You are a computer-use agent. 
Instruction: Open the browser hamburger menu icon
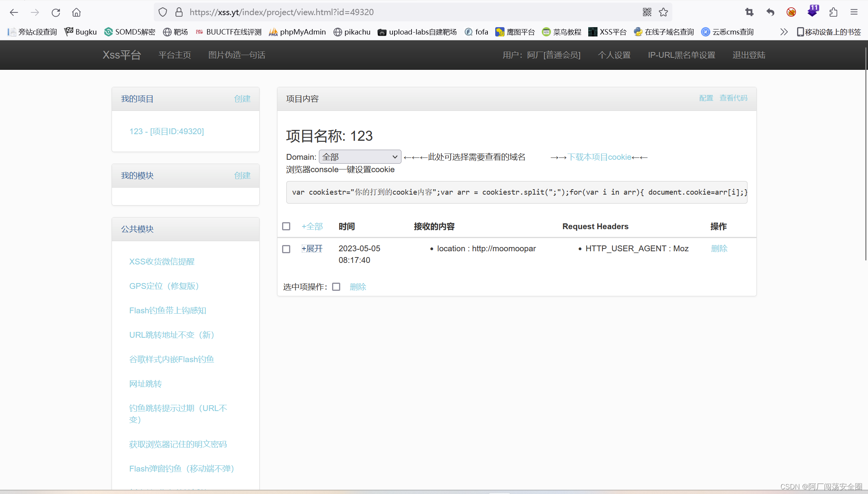coord(854,12)
